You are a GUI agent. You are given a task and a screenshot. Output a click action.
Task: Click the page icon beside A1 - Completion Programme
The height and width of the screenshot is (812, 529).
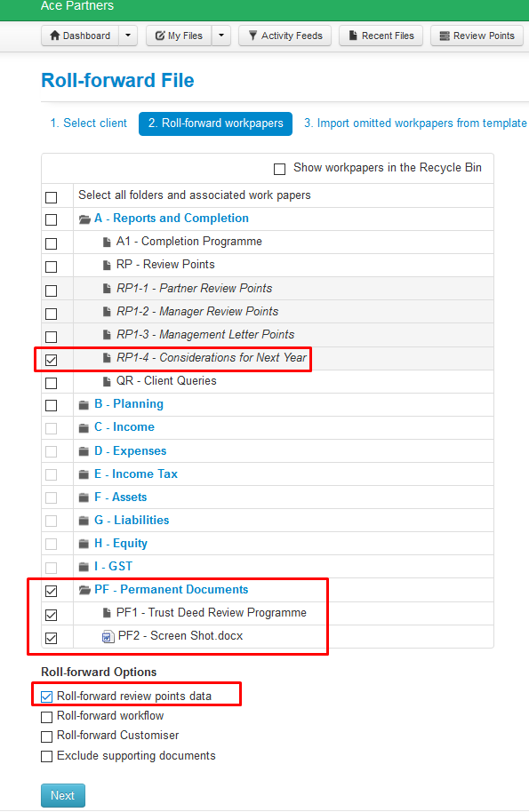[107, 242]
